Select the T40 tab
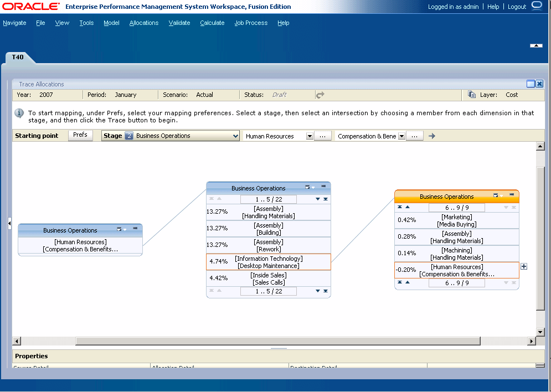This screenshot has width=551, height=392. click(19, 57)
